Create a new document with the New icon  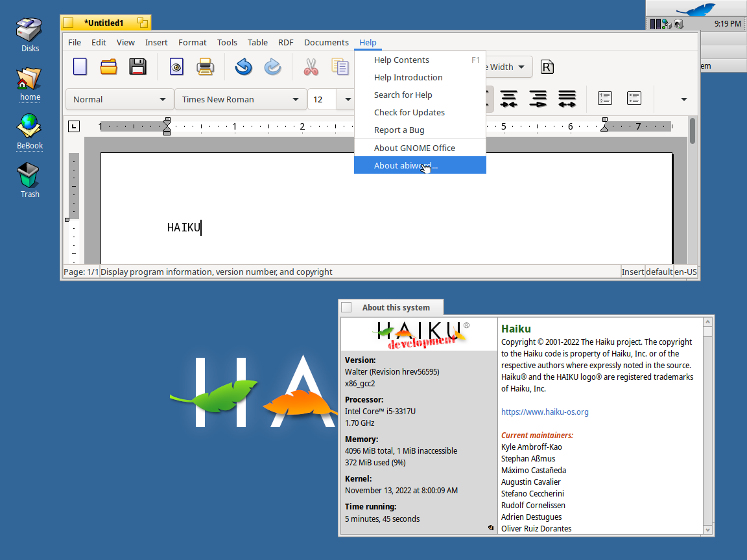tap(80, 66)
